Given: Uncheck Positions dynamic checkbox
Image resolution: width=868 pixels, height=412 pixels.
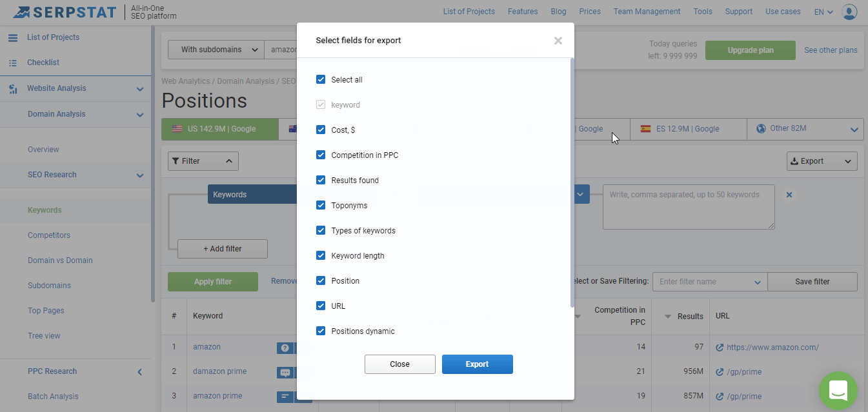Looking at the screenshot, I should point(321,331).
